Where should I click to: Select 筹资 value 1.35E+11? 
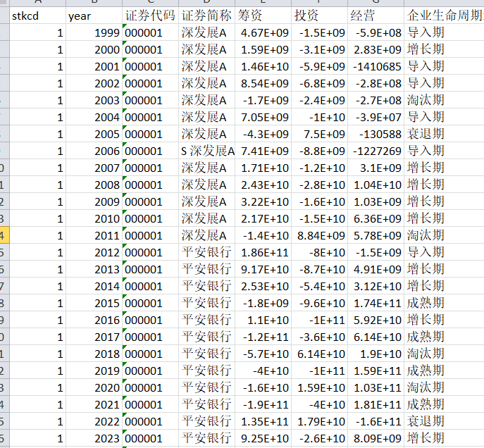pos(263,421)
